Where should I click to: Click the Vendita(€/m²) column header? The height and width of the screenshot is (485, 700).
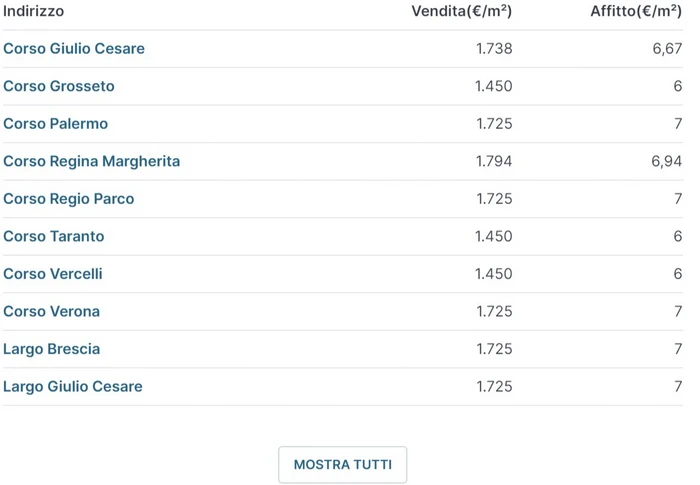(462, 12)
